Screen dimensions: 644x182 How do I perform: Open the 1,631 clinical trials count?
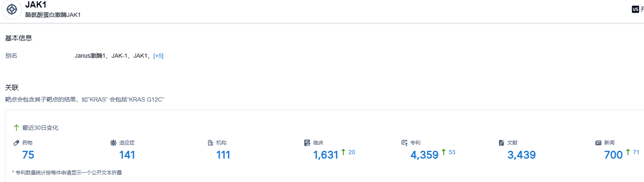[326, 155]
